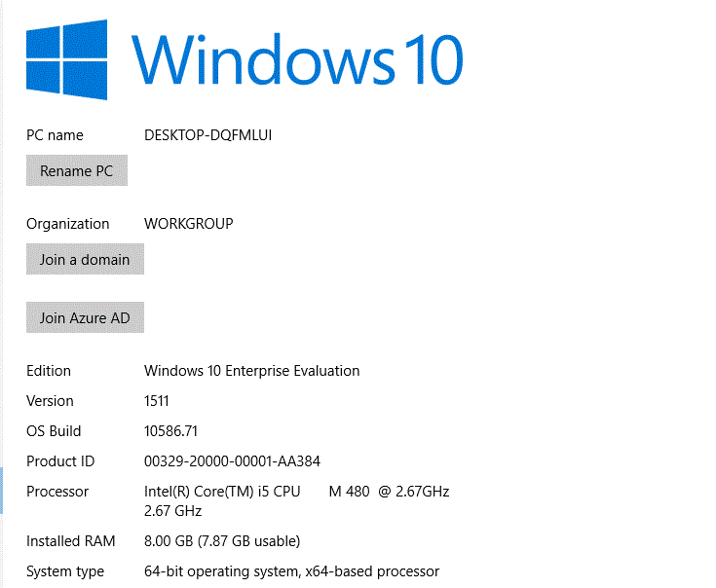Viewport: 716px width, 588px height.
Task: Select the WORKGROUP organization value
Action: (x=189, y=224)
